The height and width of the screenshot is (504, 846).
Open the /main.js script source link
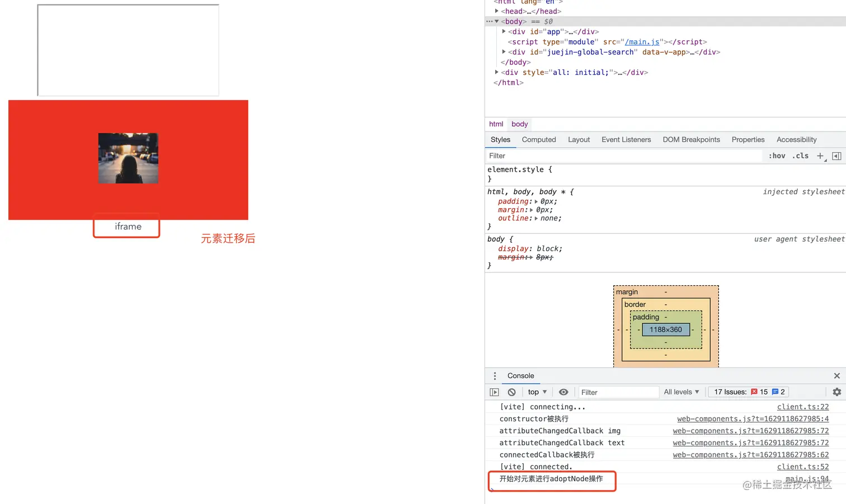point(642,42)
